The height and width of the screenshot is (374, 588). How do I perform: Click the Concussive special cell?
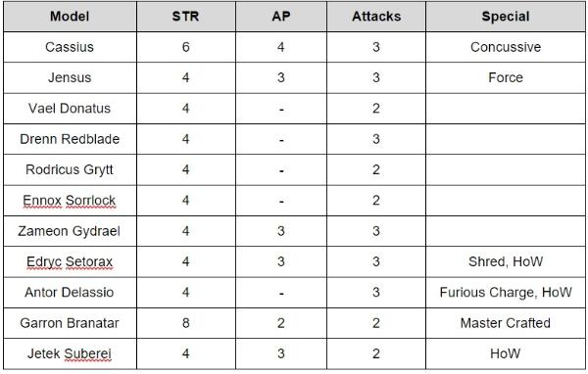click(506, 47)
